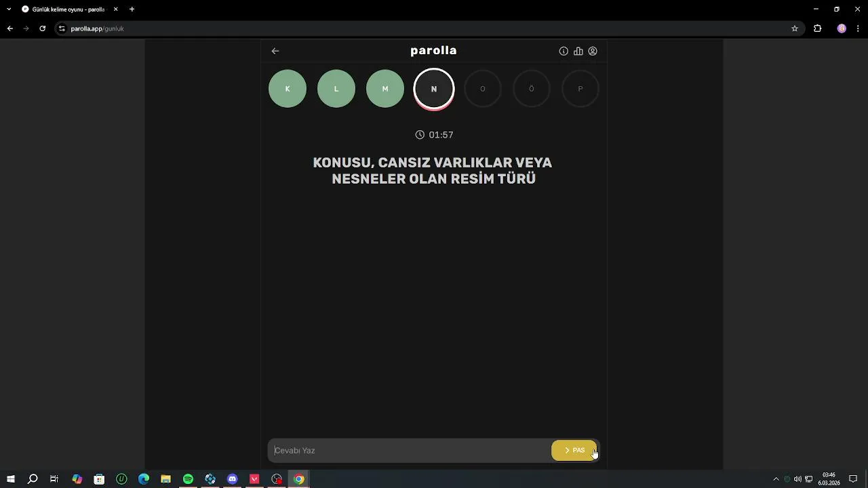Click the parolla title logo

pyautogui.click(x=434, y=51)
